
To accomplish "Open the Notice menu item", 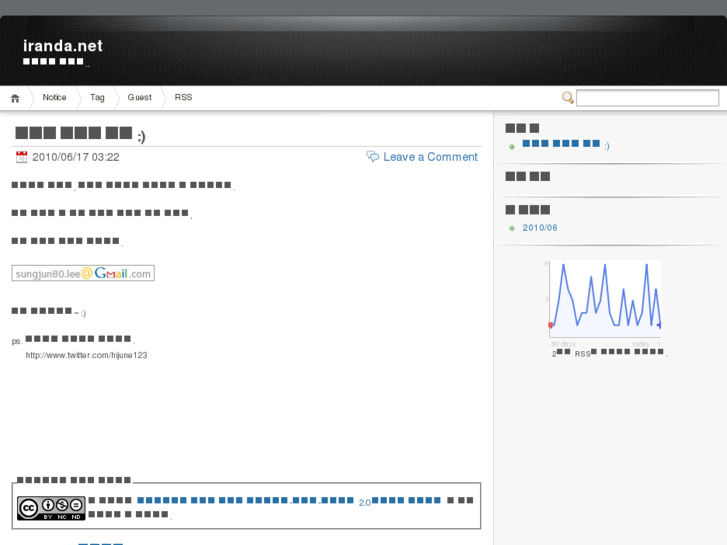I will tap(54, 97).
